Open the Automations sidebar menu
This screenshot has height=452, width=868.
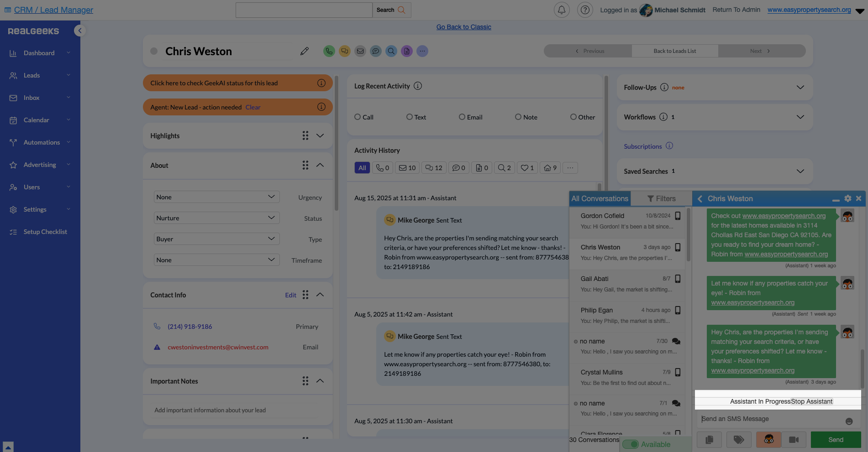[40, 142]
